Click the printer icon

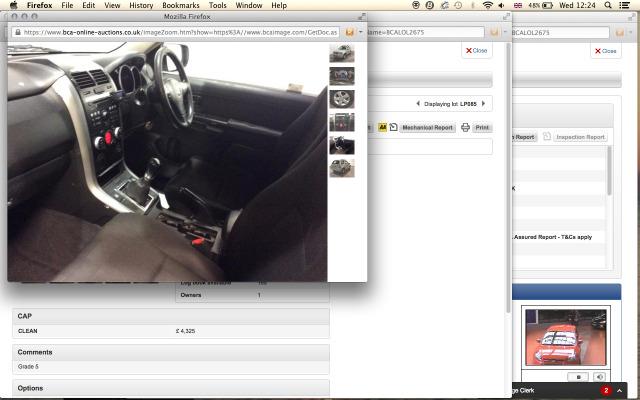[x=465, y=127]
